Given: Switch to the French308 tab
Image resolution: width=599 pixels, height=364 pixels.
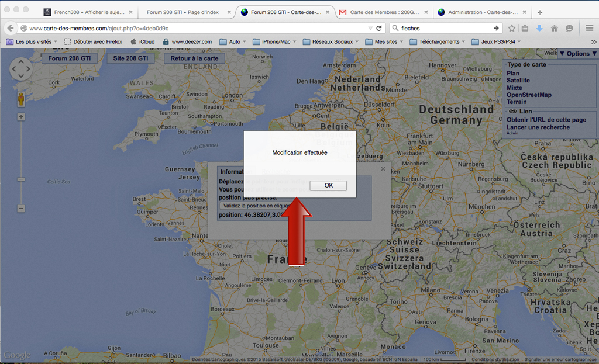Looking at the screenshot, I should (89, 12).
